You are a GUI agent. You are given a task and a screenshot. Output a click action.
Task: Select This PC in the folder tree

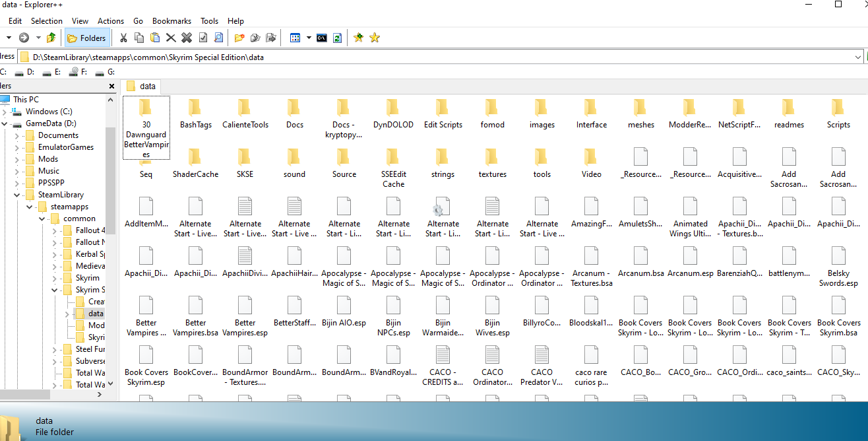pos(26,100)
